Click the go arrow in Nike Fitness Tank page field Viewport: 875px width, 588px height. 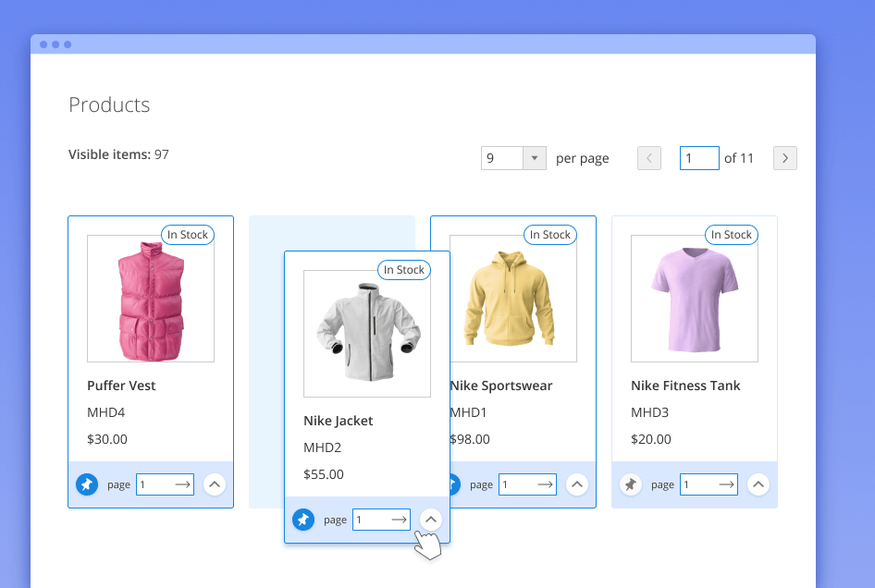click(726, 484)
